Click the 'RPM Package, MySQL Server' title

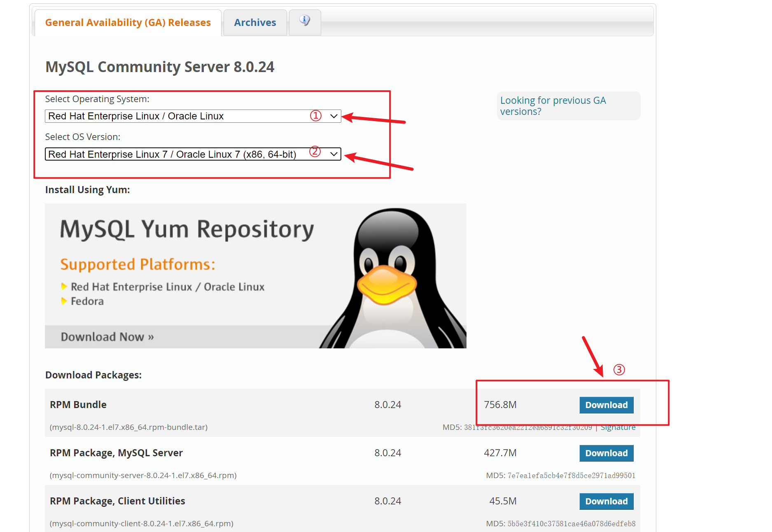pyautogui.click(x=116, y=453)
